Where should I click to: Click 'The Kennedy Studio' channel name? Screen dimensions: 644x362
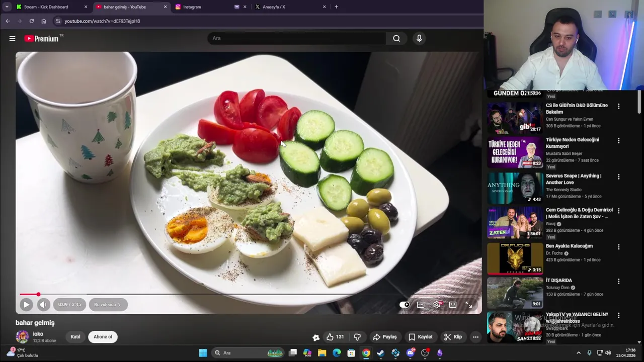[x=563, y=190]
